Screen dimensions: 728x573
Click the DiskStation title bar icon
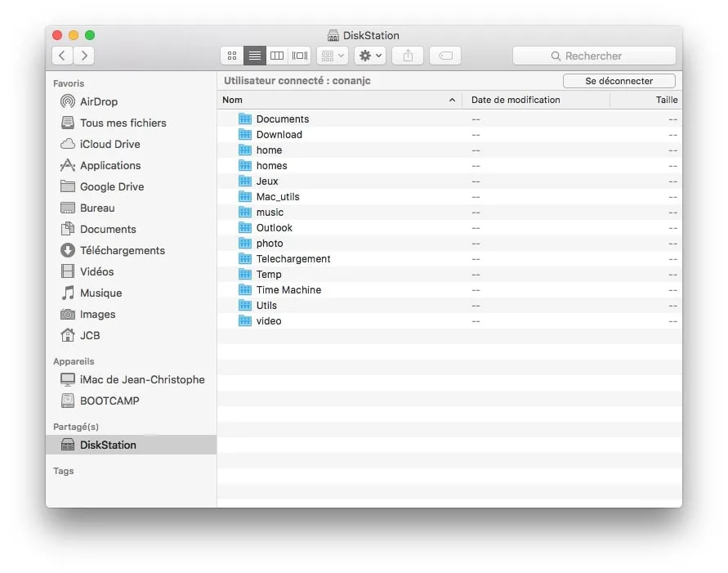click(333, 35)
